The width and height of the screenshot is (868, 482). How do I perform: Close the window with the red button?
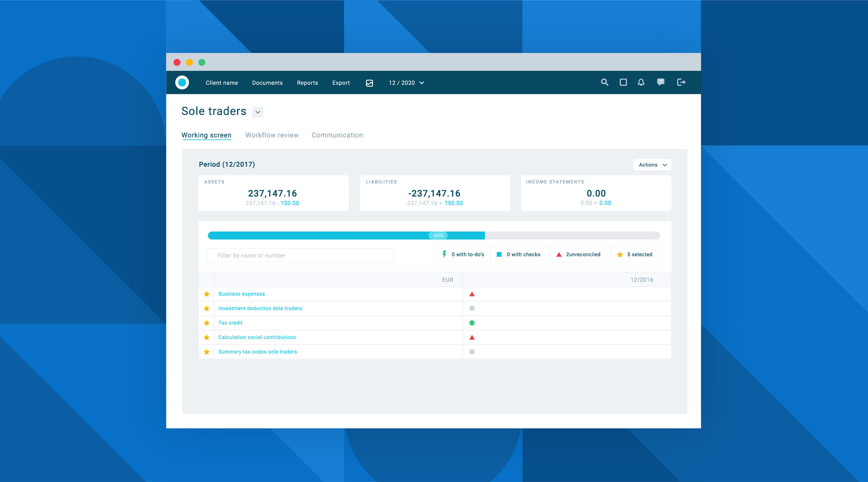pyautogui.click(x=177, y=62)
